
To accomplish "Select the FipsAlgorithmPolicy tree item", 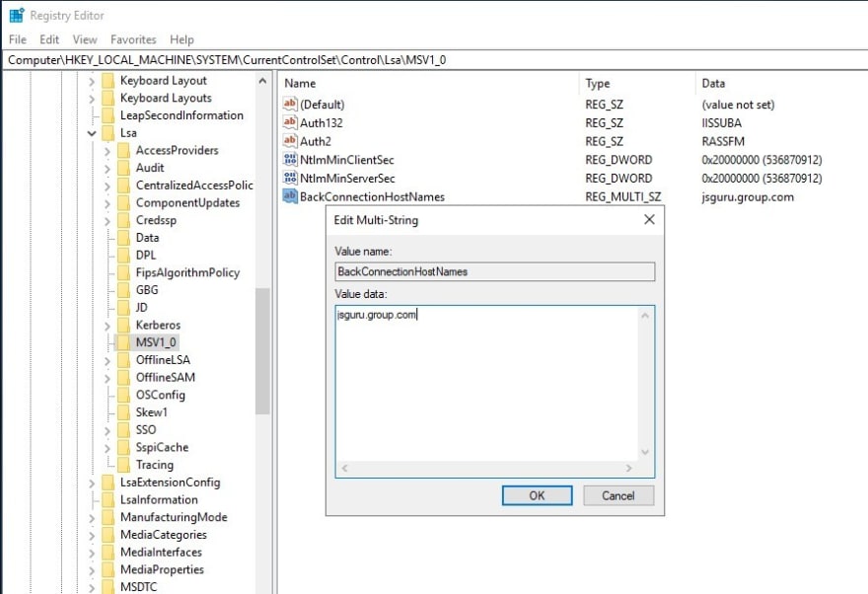I will [x=187, y=272].
